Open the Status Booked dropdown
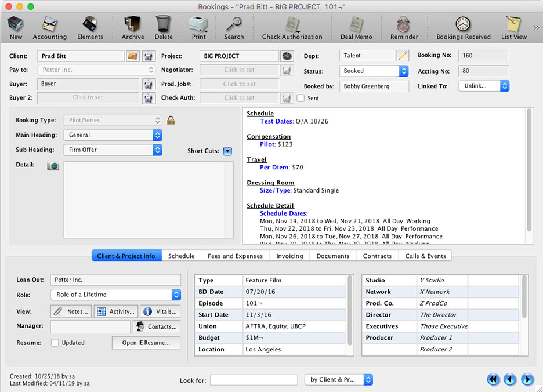Image resolution: width=543 pixels, height=392 pixels. 374,71
